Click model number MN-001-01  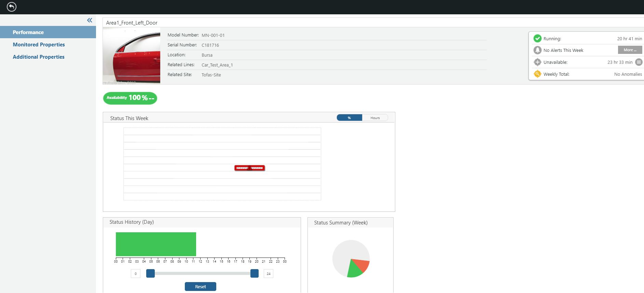213,35
